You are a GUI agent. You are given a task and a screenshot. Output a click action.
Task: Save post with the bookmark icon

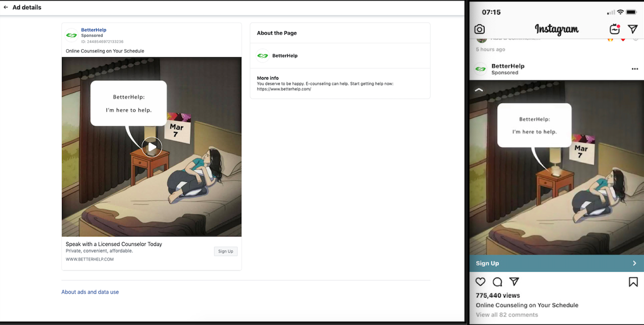tap(633, 282)
